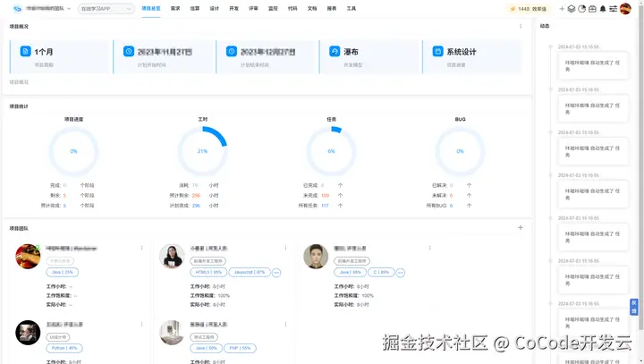Click the 瀑布 development model card
Screen dimensions: 644x364
pos(370,56)
